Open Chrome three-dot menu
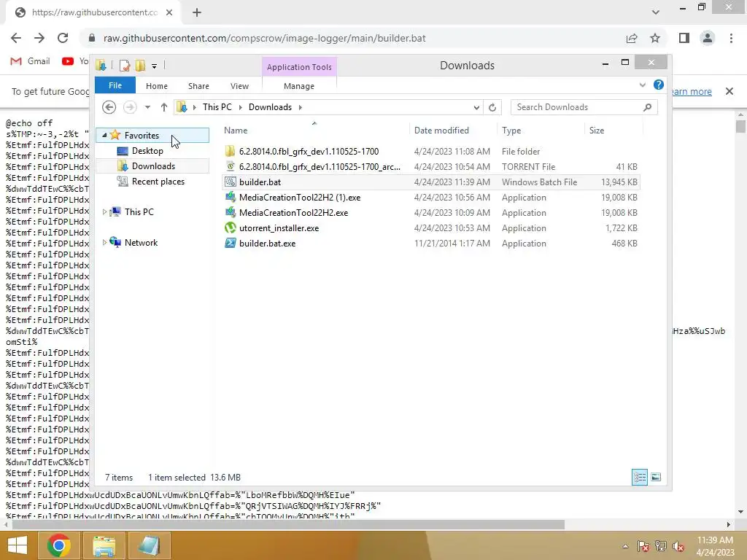 [731, 38]
